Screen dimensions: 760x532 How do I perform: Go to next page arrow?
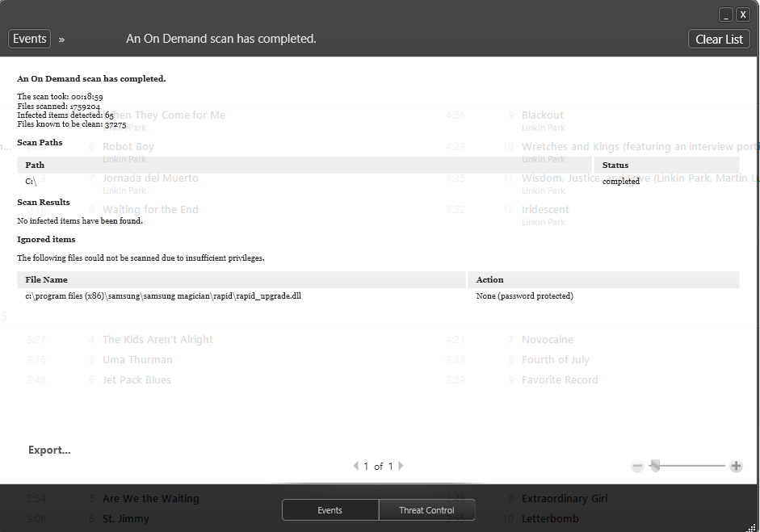pos(401,466)
